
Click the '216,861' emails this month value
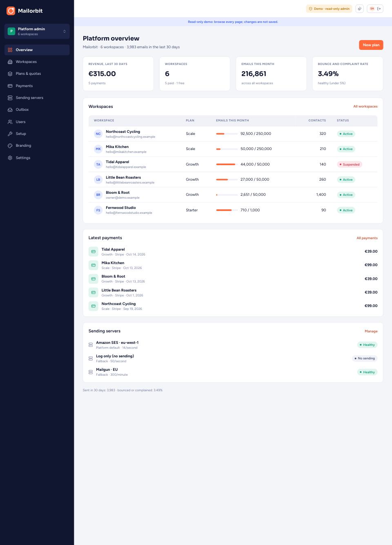(x=254, y=74)
